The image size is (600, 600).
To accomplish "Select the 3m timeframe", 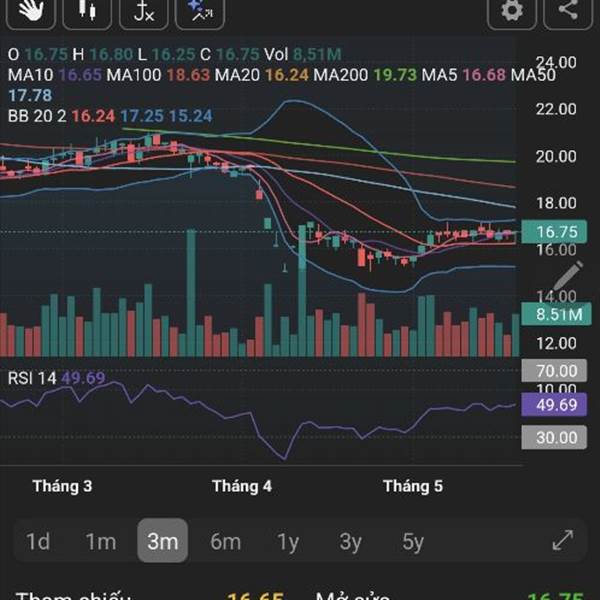I will coord(163,540).
